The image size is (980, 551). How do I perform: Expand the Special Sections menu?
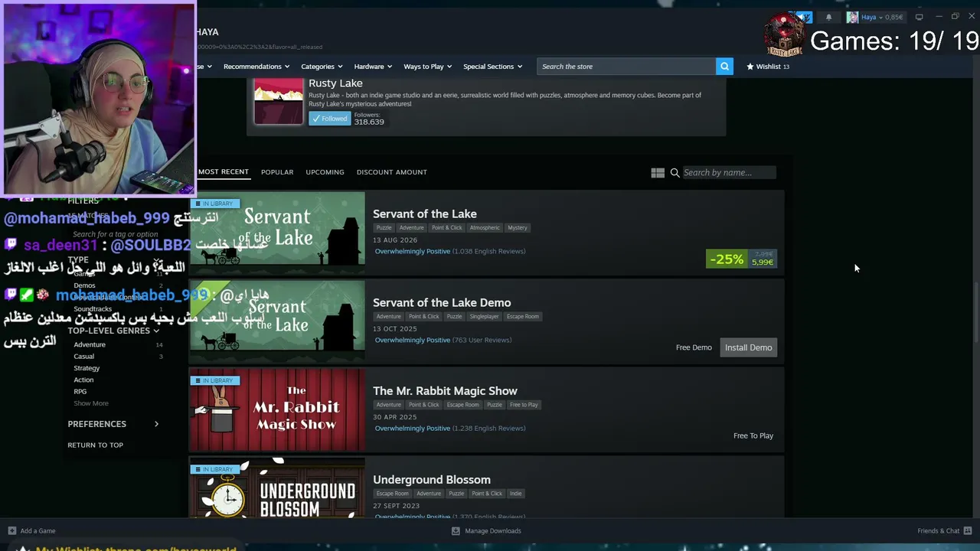point(492,67)
